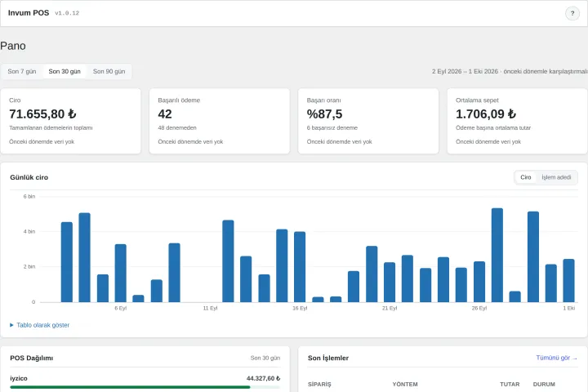Click the Ortalama sepet card
588x392 pixels.
517,121
